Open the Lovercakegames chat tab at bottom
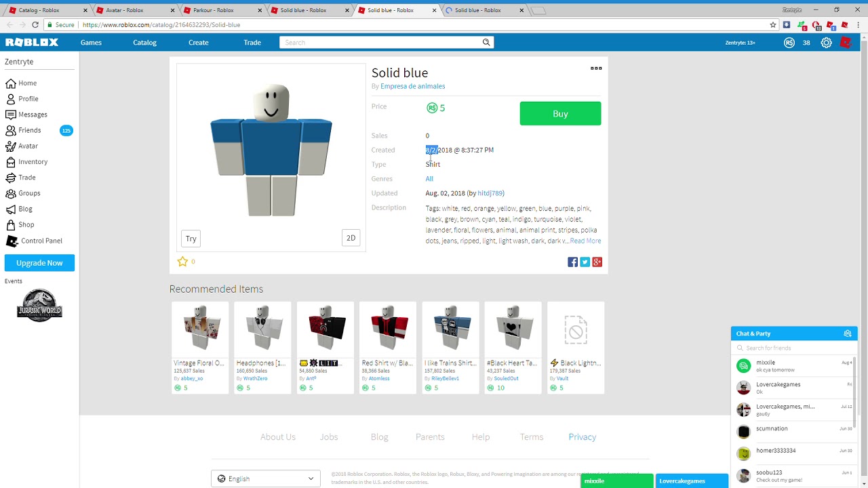Viewport: 868px width, 488px height. 691,481
